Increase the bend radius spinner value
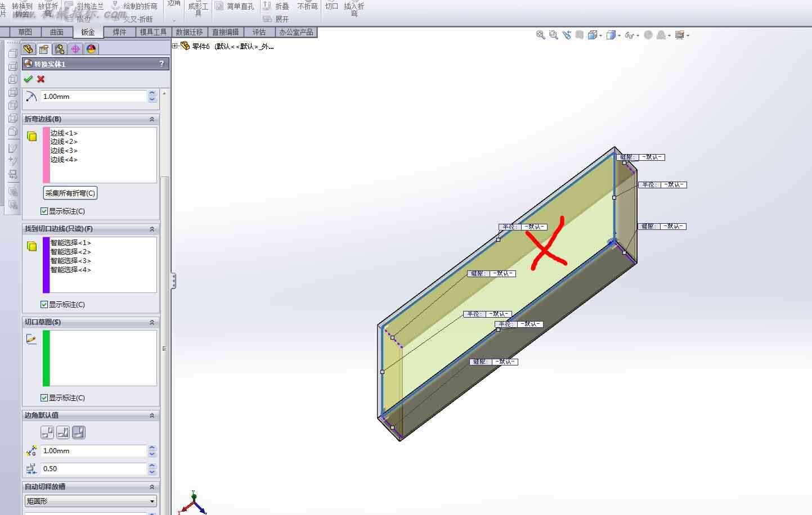The width and height of the screenshot is (812, 515). tap(152, 93)
